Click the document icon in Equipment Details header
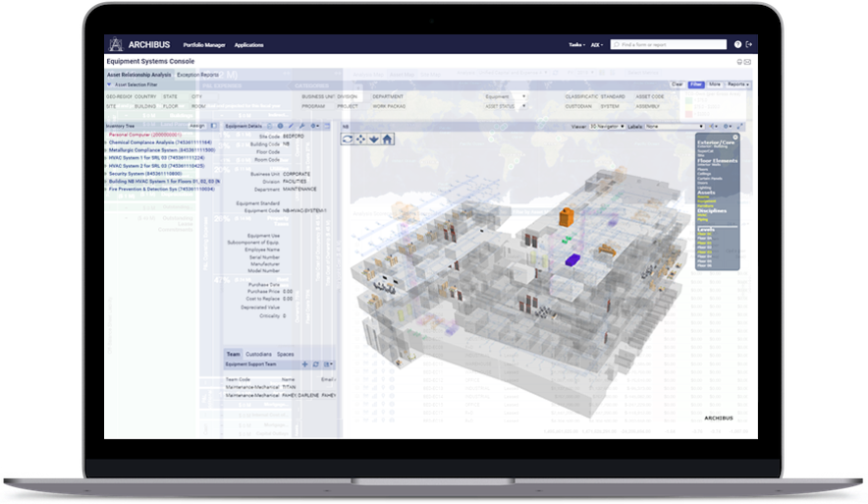Screen dimensions: 868x504 [x=270, y=127]
